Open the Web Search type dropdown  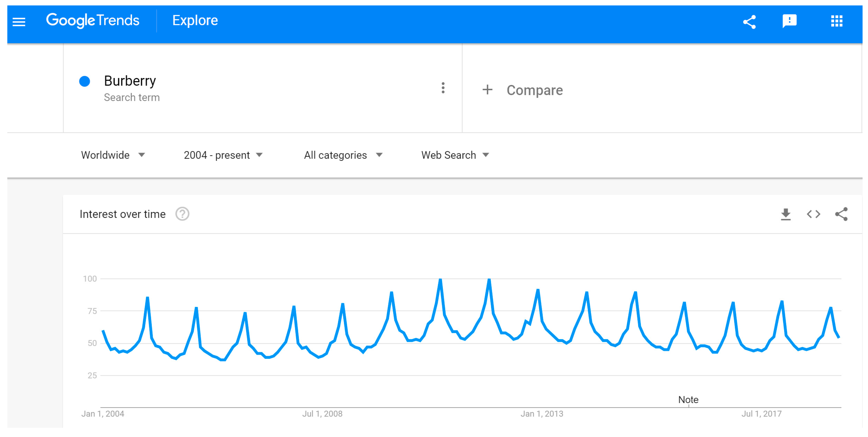tap(455, 155)
